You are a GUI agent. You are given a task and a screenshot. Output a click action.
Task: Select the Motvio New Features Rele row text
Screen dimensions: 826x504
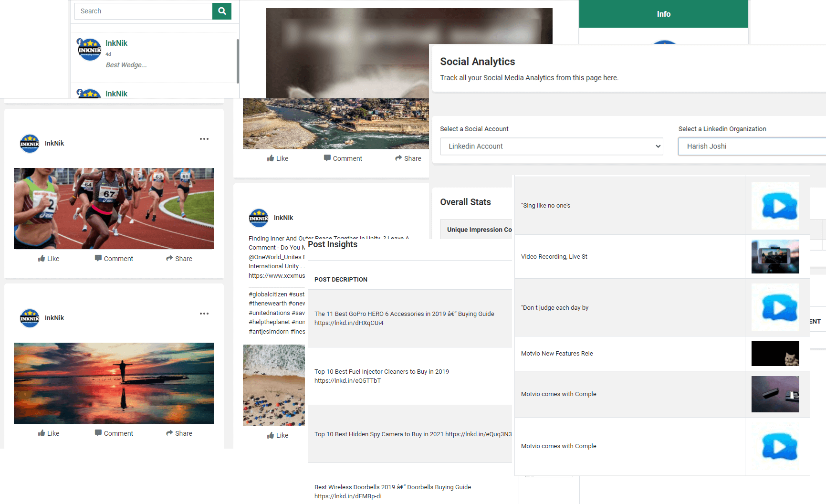[557, 354]
